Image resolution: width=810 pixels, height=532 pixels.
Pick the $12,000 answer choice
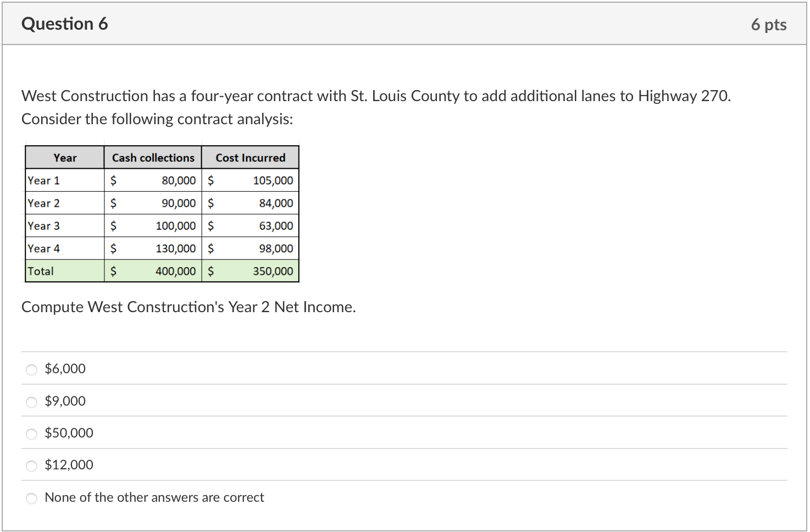(x=32, y=466)
